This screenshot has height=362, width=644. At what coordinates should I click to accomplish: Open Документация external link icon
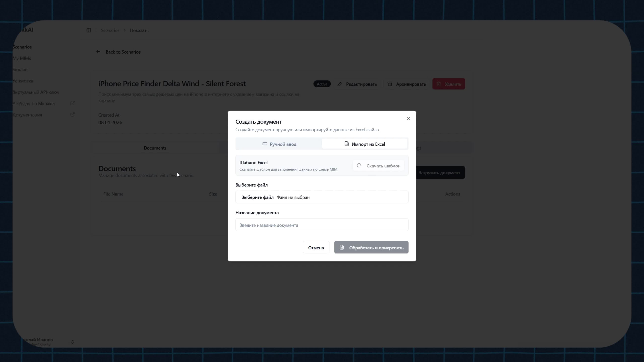coord(72,114)
